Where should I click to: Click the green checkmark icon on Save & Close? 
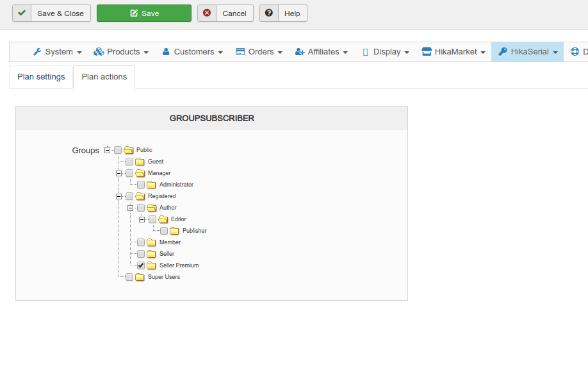(x=22, y=13)
